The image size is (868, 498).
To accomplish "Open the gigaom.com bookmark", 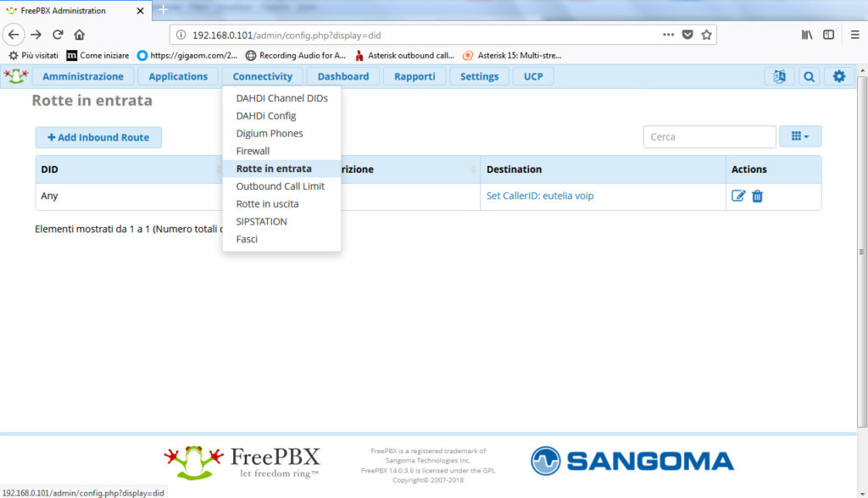I will pos(187,55).
